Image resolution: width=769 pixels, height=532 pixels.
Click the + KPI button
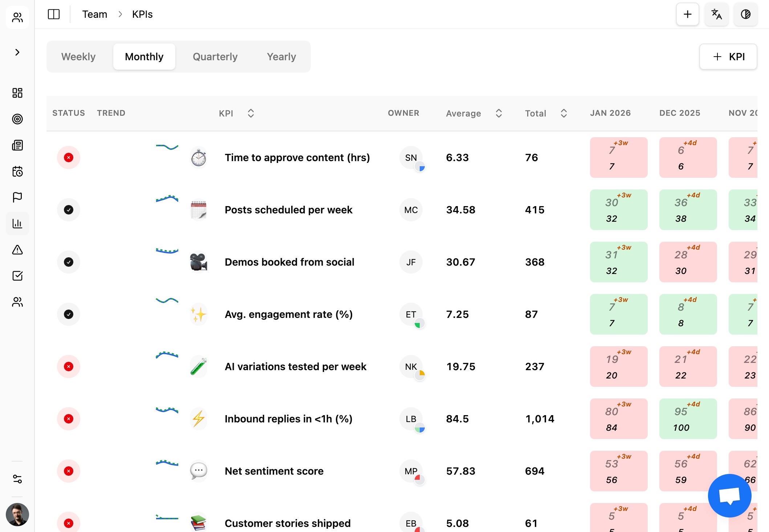pyautogui.click(x=728, y=57)
